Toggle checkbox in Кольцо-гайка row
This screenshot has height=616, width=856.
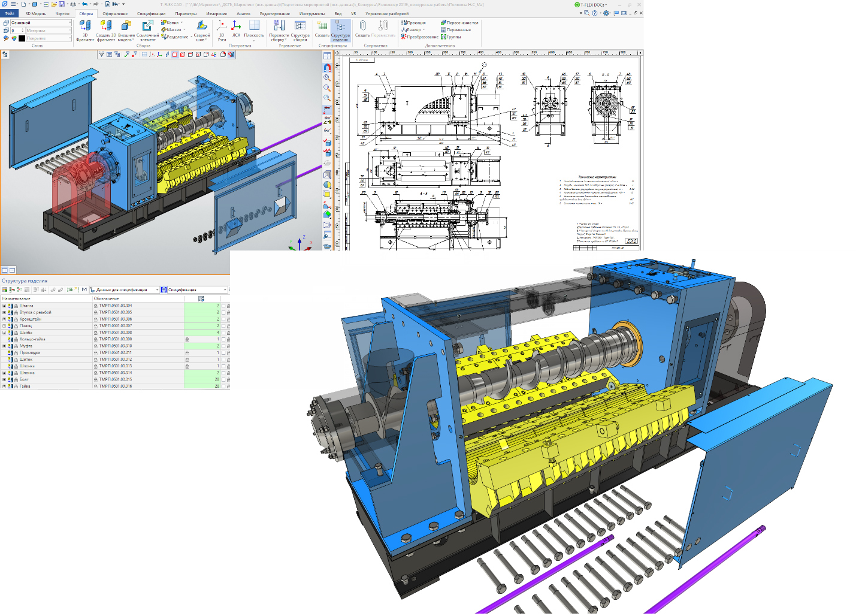pos(224,339)
